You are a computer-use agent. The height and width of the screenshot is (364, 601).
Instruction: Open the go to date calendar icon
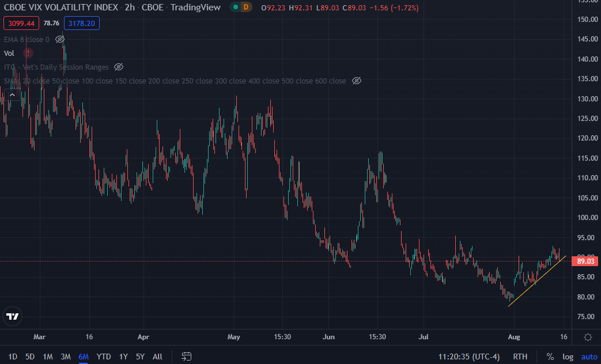[186, 357]
